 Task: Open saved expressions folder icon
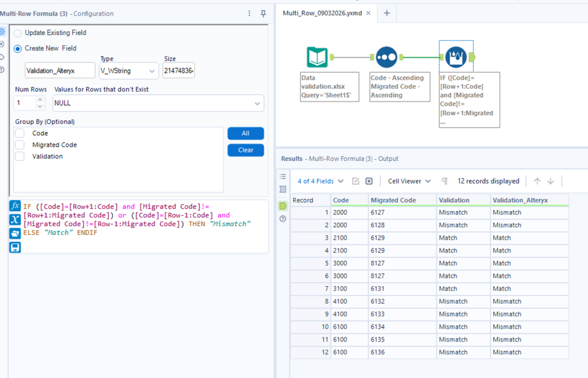pos(15,233)
